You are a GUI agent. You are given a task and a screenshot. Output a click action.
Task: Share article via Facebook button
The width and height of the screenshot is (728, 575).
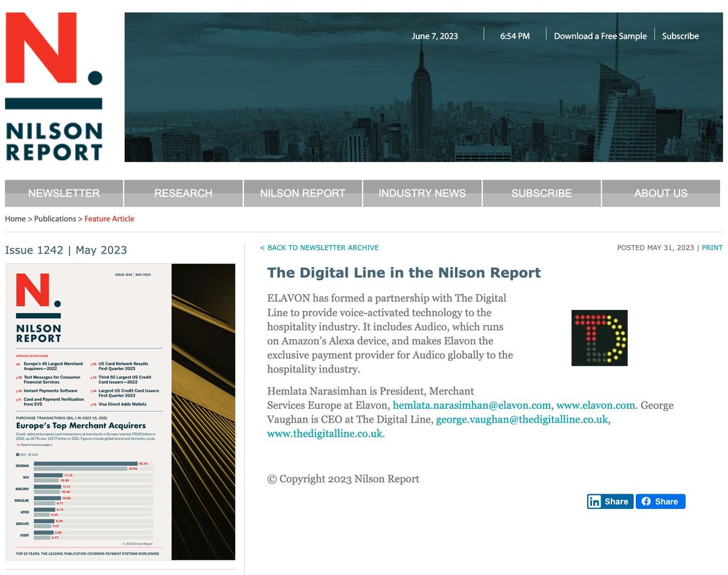(x=661, y=501)
